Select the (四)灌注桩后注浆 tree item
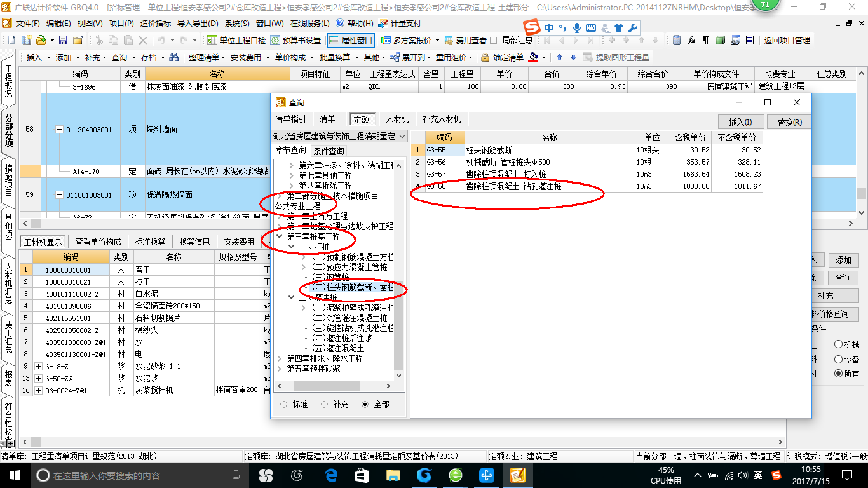Viewport: 868px width, 488px height. (342, 338)
